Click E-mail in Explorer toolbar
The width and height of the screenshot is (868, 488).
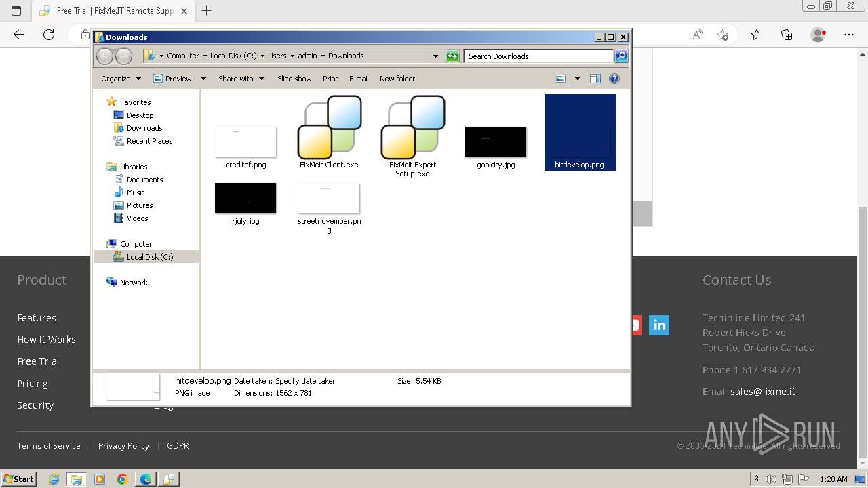pos(359,79)
